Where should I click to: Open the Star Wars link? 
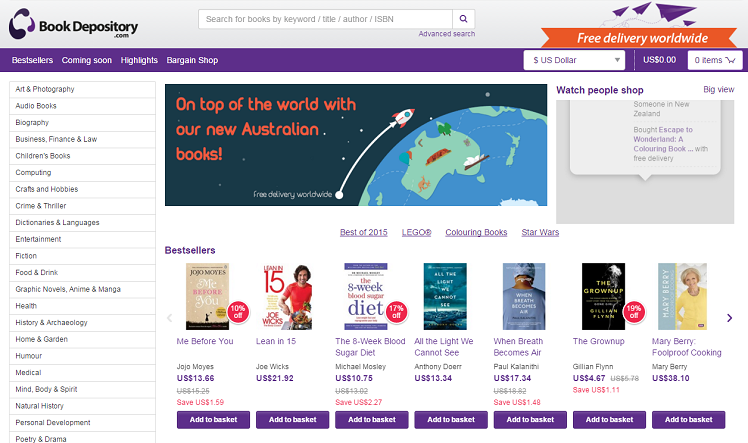[x=540, y=232]
